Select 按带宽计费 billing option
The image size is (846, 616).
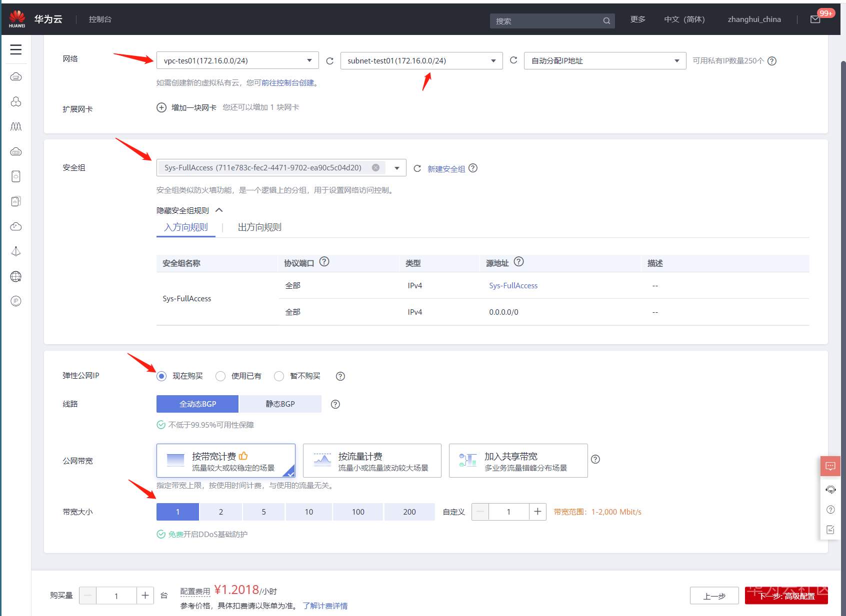tap(226, 461)
